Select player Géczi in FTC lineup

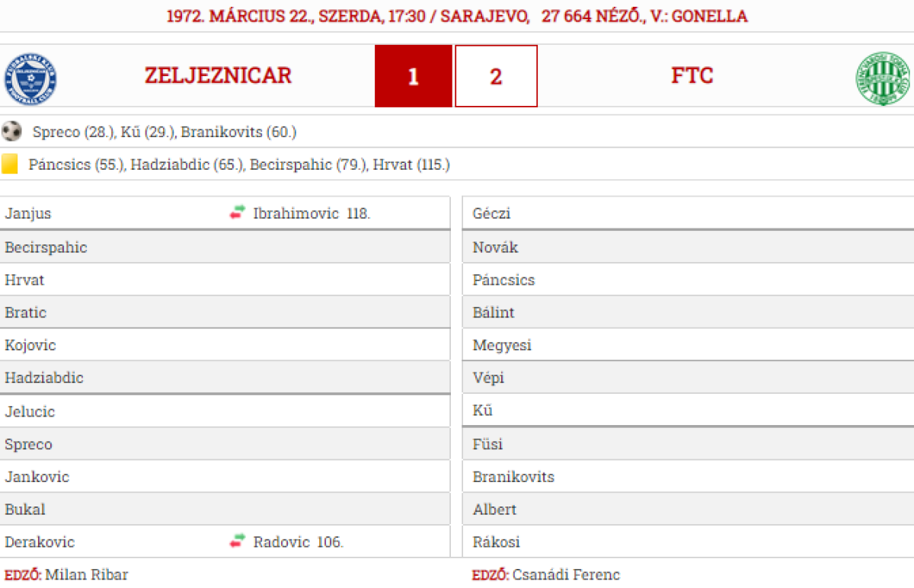click(x=491, y=213)
